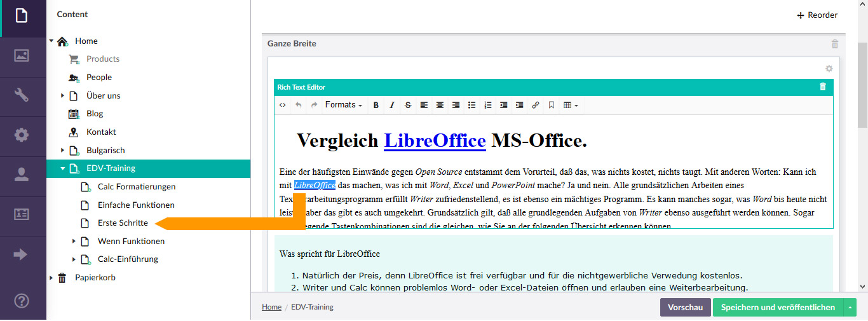Select the Einfache Funktionen page
The image size is (868, 321).
136,205
